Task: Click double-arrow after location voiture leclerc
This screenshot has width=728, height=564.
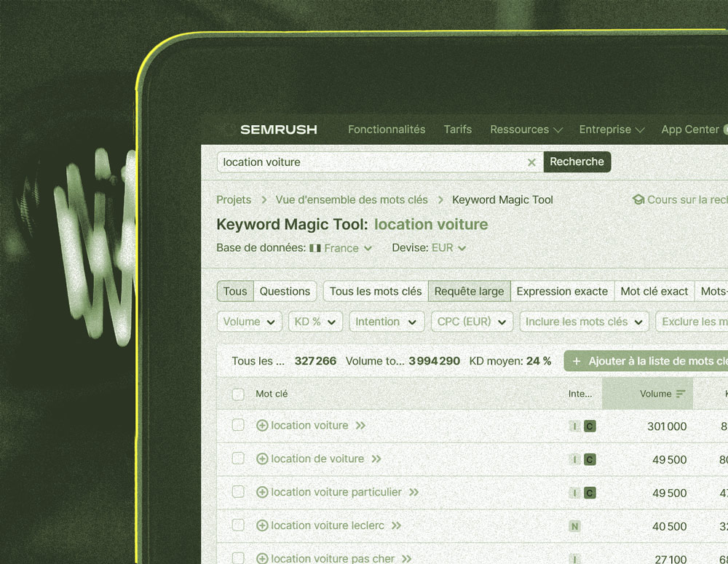Action: (x=396, y=526)
